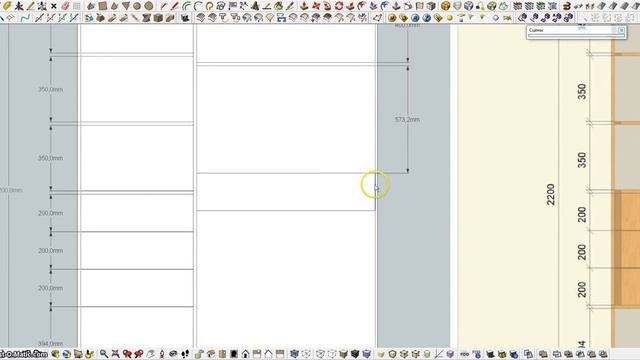Close the Сцены floating toolbar
Viewport: 640px width, 360px height.
coord(621,30)
